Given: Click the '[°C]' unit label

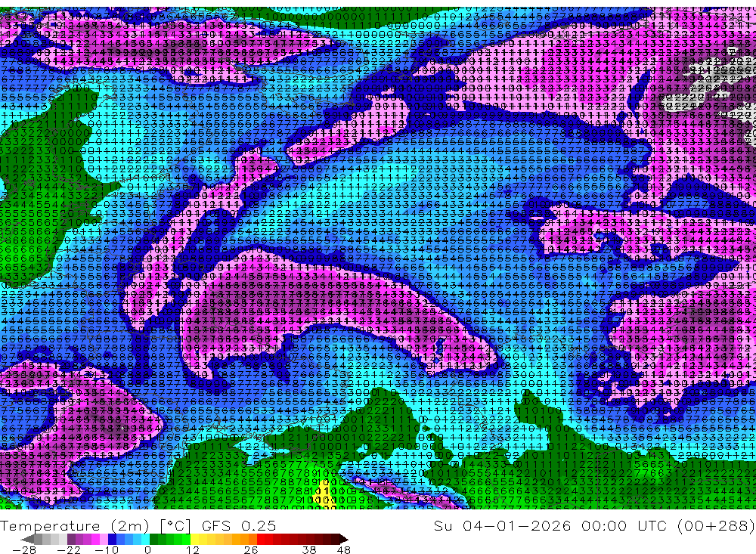Looking at the screenshot, I should (x=175, y=526).
